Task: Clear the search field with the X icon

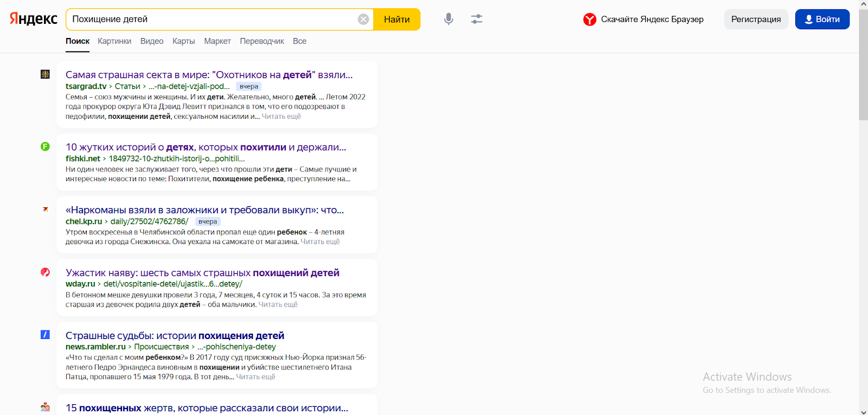Action: point(363,20)
